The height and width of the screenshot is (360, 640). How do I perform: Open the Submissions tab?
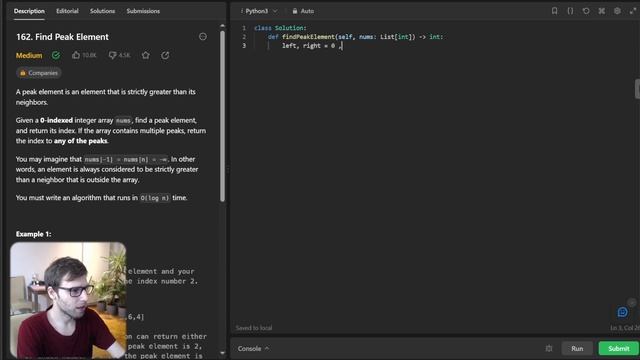(x=143, y=11)
